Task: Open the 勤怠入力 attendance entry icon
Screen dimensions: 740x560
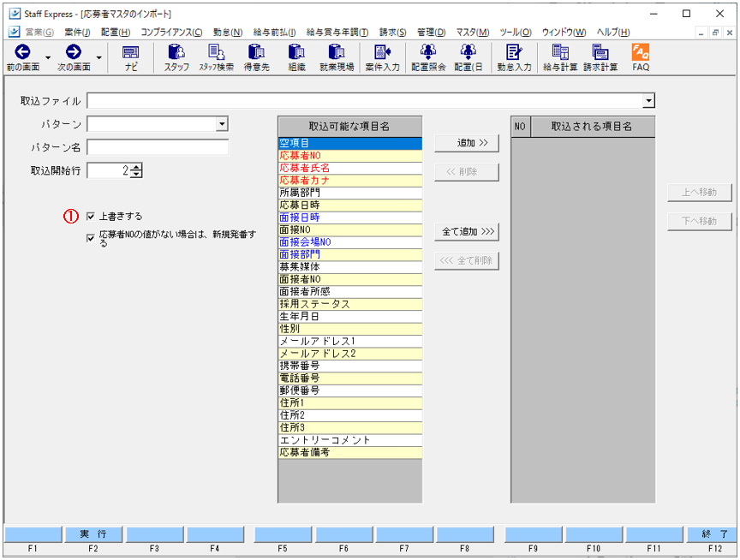Action: (x=514, y=57)
